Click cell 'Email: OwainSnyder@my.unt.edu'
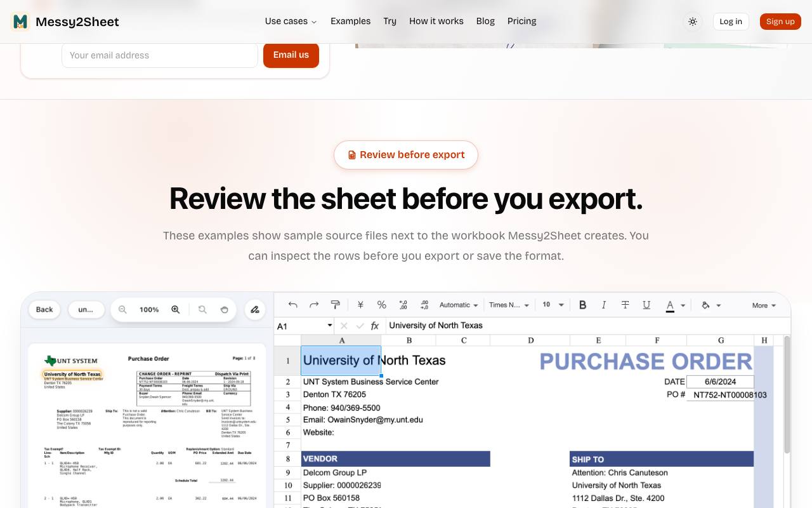 coord(363,420)
